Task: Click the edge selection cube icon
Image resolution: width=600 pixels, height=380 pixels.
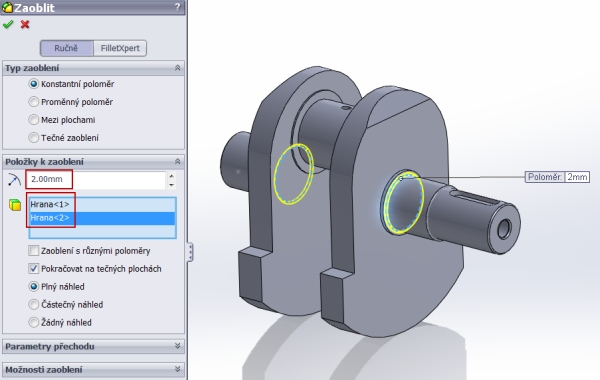Action: [x=15, y=205]
